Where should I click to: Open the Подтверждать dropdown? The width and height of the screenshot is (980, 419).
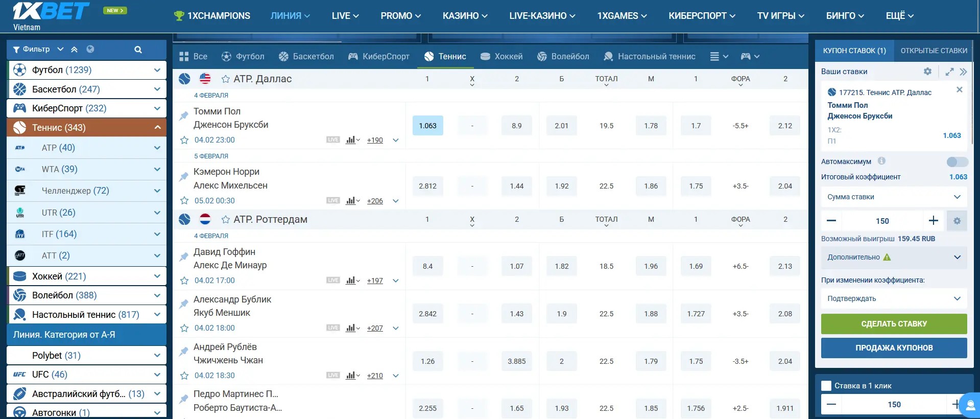[894, 298]
